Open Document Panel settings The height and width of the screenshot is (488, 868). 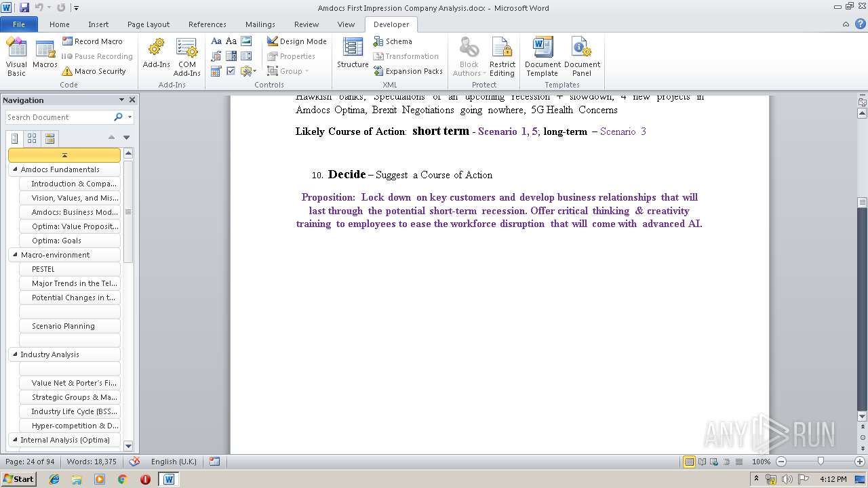[582, 57]
